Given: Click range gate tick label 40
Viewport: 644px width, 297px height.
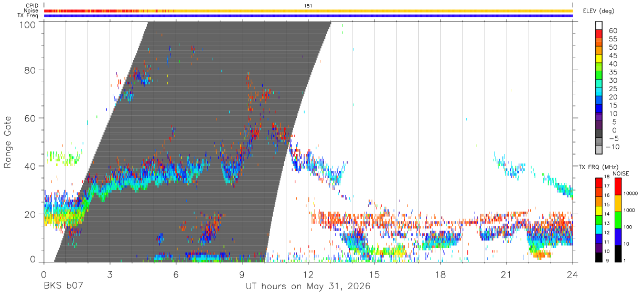Looking at the screenshot, I should [x=31, y=166].
